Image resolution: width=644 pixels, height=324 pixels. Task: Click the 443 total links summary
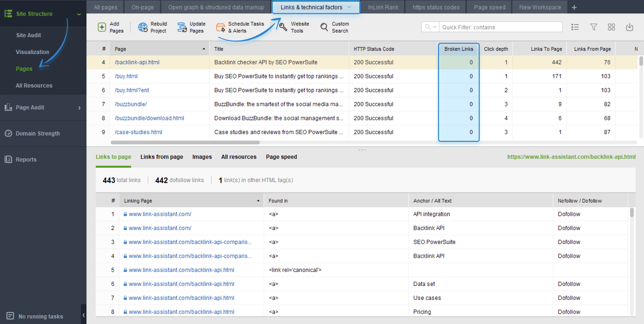122,180
